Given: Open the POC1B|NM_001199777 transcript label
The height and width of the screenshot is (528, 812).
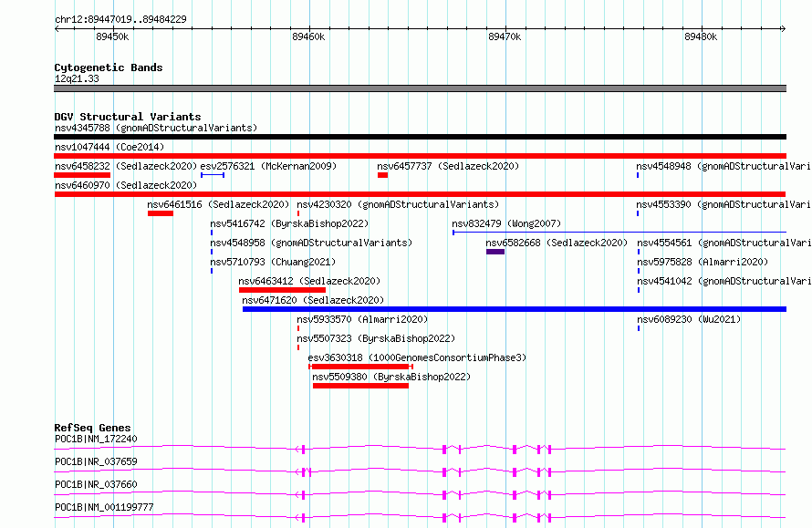Looking at the screenshot, I should coord(104,507).
